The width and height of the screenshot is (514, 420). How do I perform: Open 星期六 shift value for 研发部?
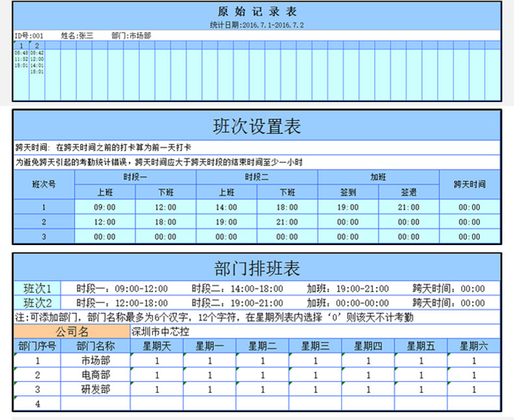click(474, 390)
